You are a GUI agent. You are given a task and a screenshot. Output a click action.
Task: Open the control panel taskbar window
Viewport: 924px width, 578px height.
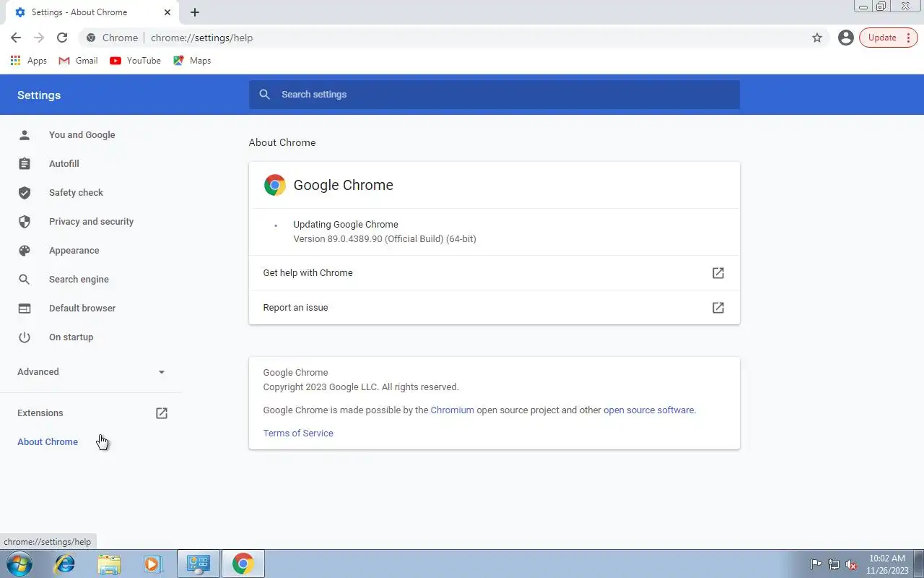point(198,564)
